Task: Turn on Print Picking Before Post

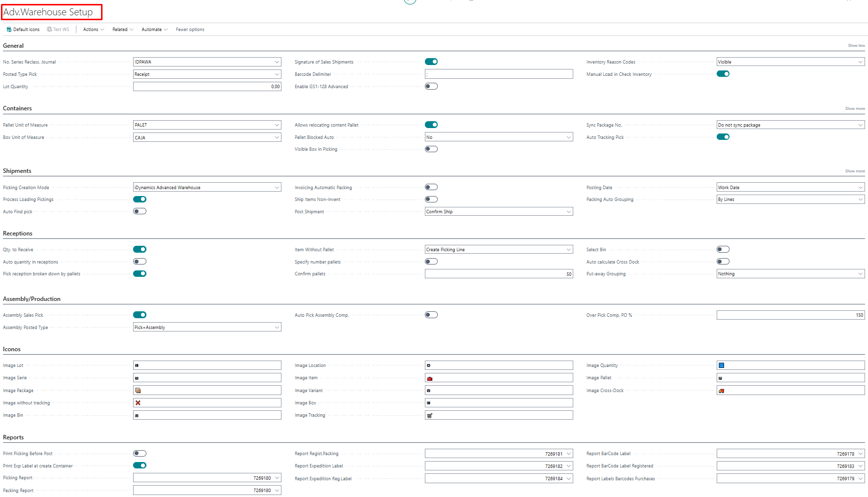Action: coord(140,453)
